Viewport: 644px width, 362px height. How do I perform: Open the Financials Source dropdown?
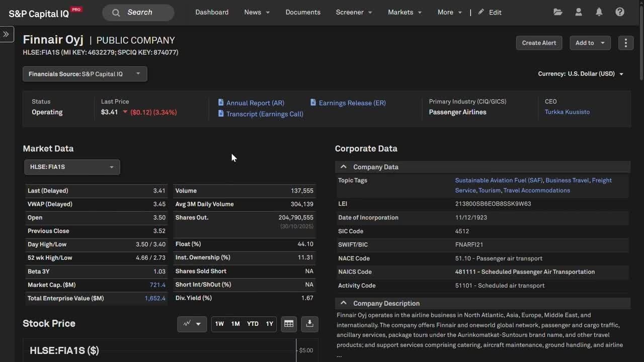point(85,74)
